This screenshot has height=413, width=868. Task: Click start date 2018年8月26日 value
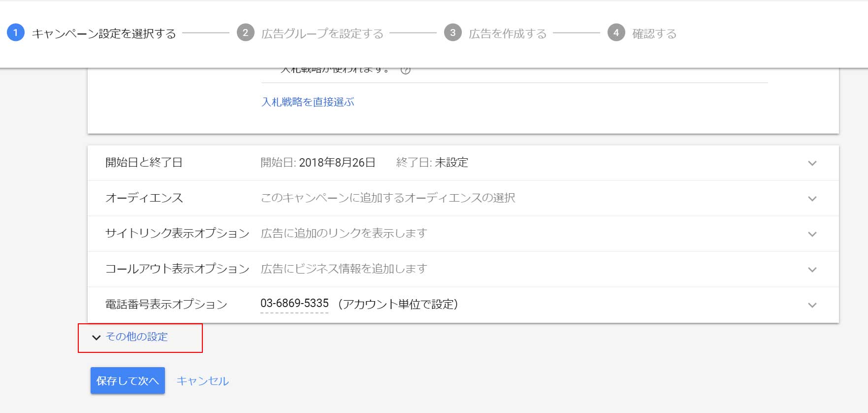[337, 163]
